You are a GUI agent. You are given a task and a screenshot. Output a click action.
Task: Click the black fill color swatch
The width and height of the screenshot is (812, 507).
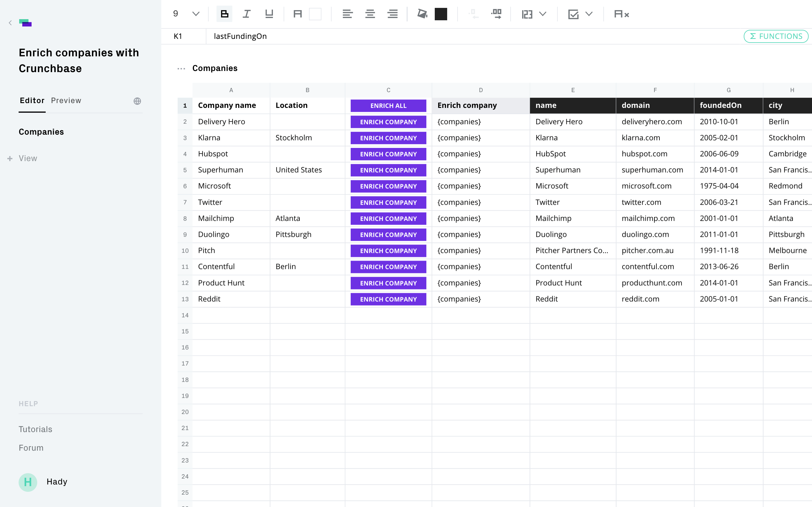coord(441,14)
